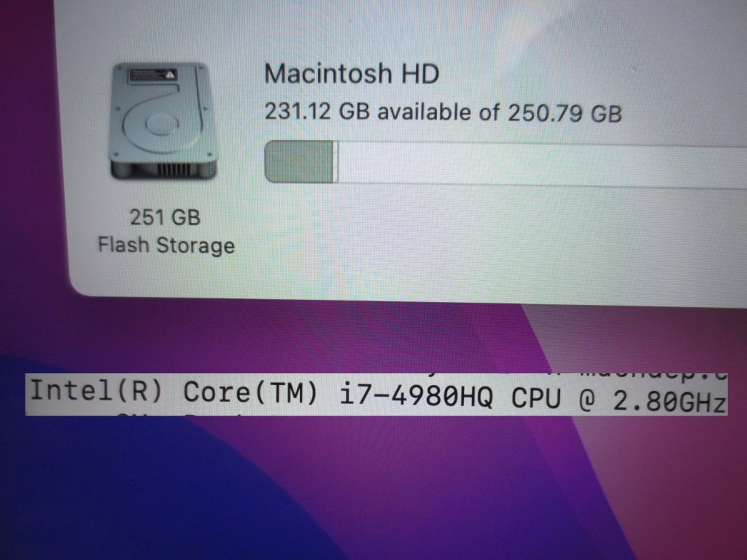The image size is (747, 560).
Task: Click the 251 GB capacity label
Action: pos(166,217)
